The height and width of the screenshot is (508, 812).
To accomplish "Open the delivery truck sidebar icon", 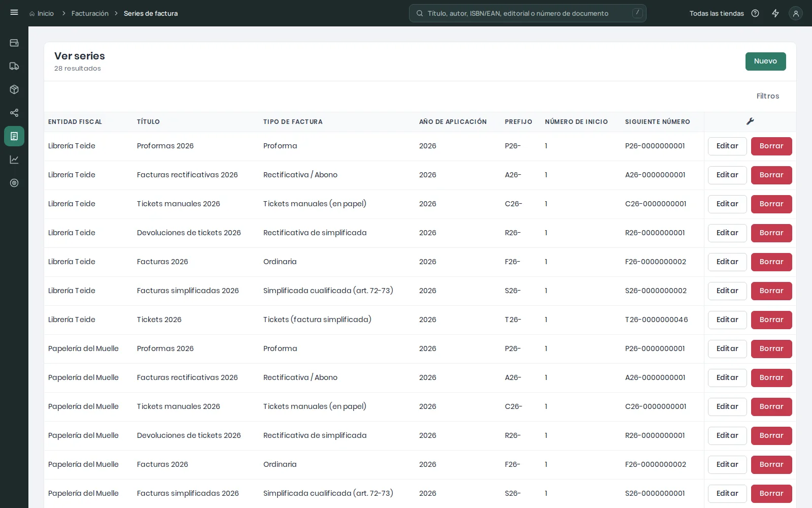I will 14,66.
